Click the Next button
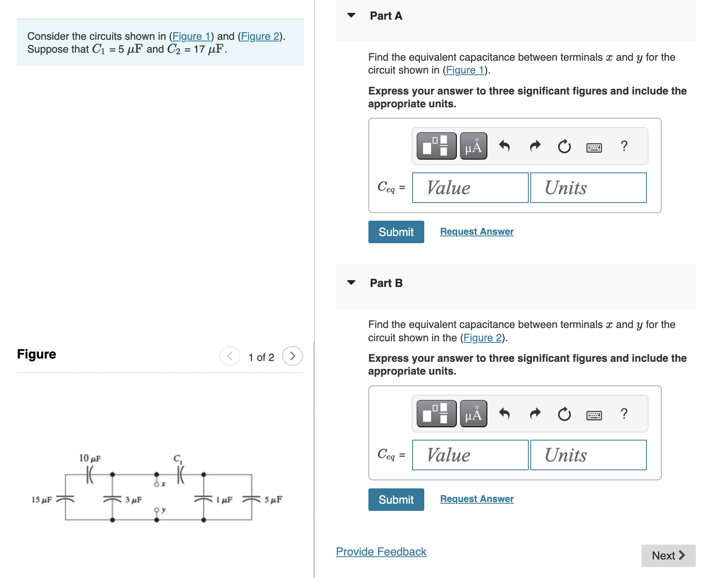The image size is (728, 578). click(668, 555)
